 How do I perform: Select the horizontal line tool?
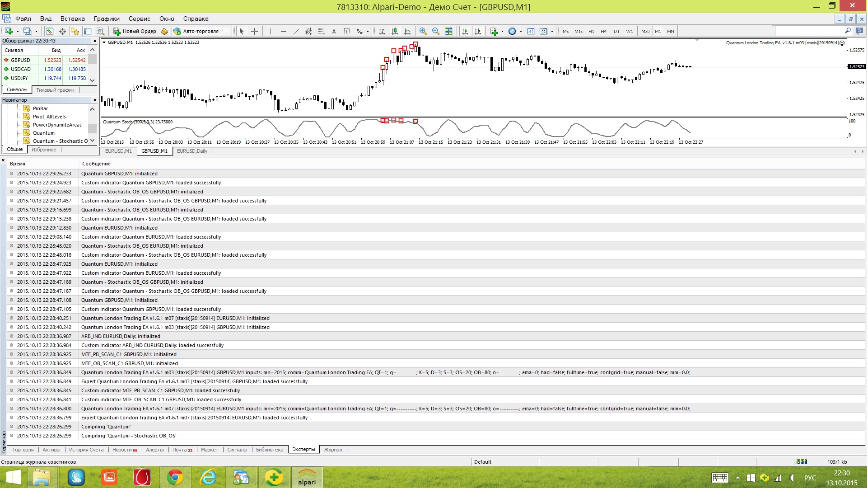(x=283, y=31)
